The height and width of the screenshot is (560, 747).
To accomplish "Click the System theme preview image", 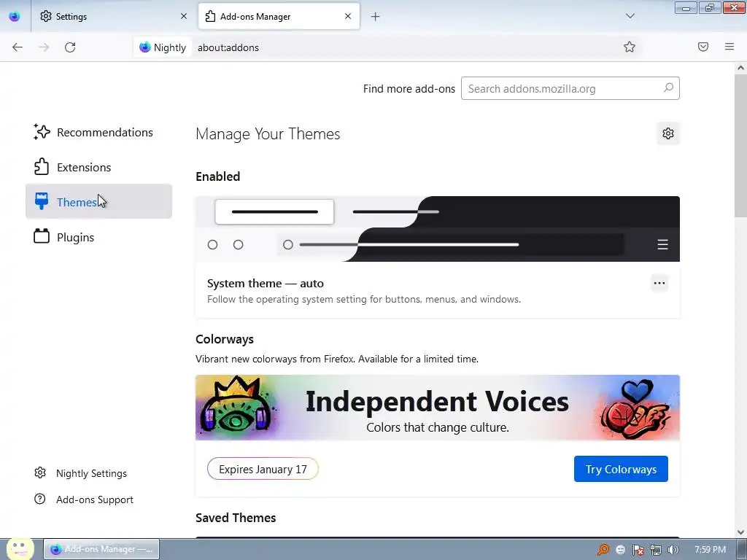I will pos(438,229).
